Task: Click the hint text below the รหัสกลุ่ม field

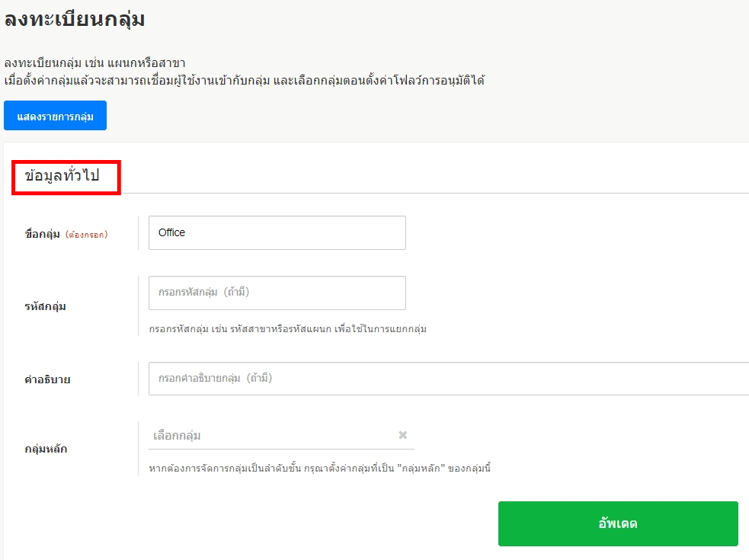Action: pyautogui.click(x=287, y=329)
